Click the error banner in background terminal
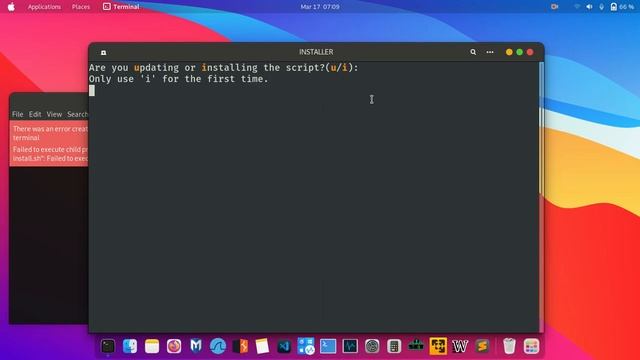640x360 pixels. coord(49,143)
